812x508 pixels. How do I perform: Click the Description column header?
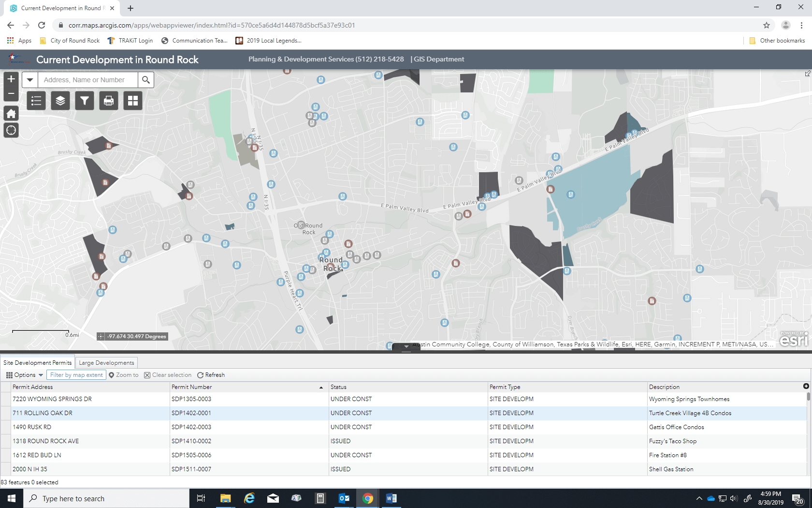pyautogui.click(x=724, y=387)
